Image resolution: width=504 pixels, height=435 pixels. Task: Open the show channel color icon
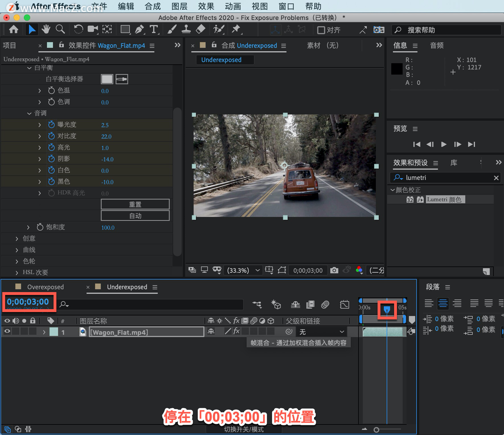point(359,270)
